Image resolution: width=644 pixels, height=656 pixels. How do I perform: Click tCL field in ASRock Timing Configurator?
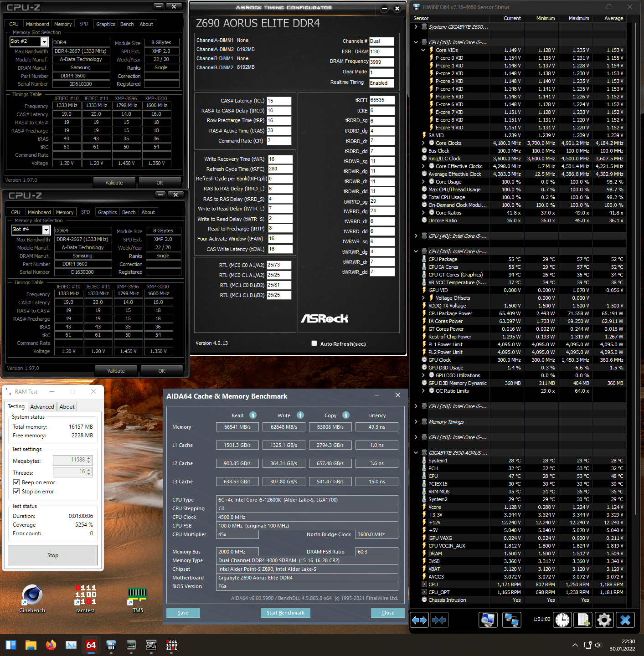(x=279, y=101)
